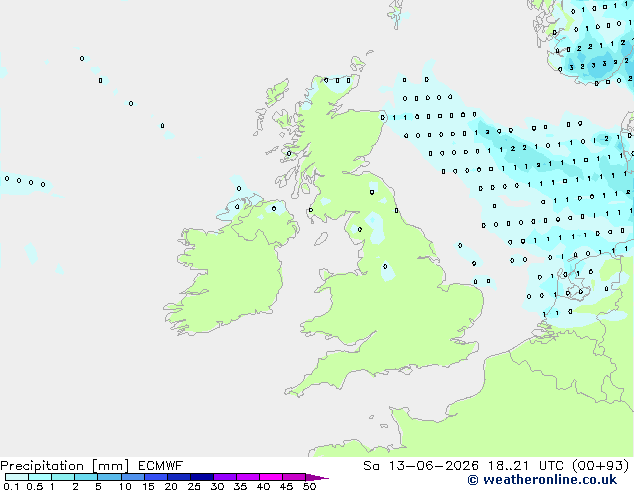Viewport: 634px width, 490px height.
Task: Click the '0.1' legend value
Action: (11, 486)
